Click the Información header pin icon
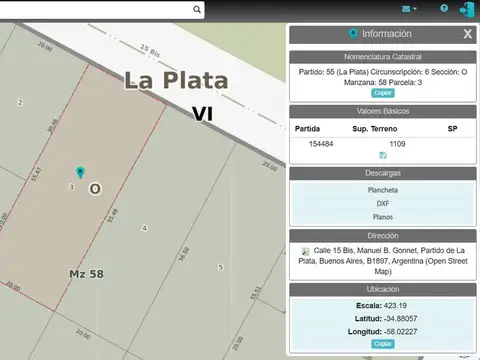The width and height of the screenshot is (480, 360). 353,34
